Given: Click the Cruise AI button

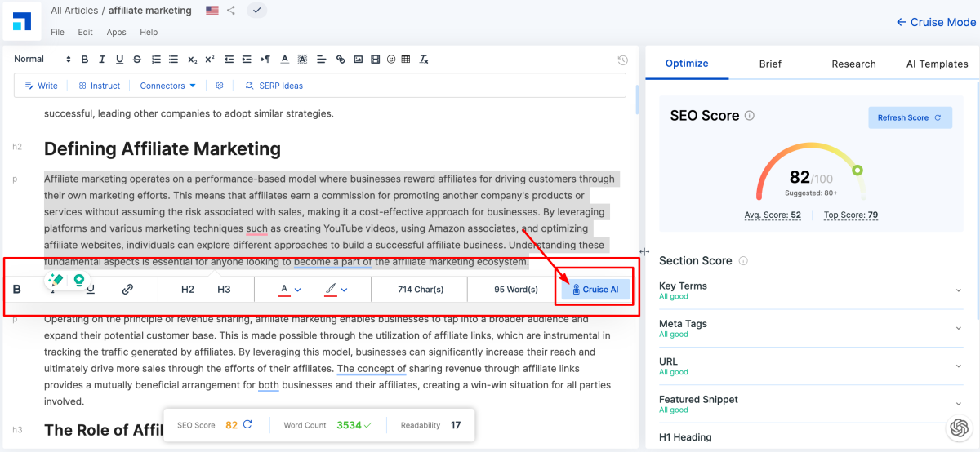Looking at the screenshot, I should click(595, 290).
